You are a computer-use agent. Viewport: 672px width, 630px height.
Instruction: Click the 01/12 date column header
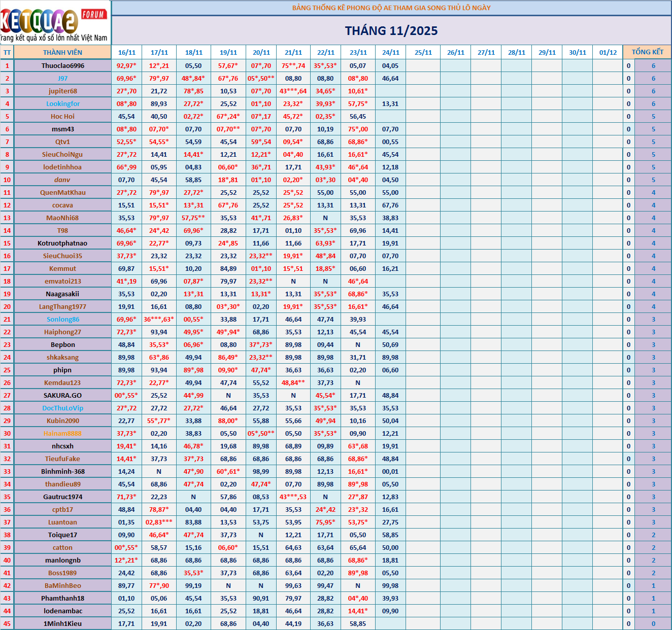(x=608, y=52)
